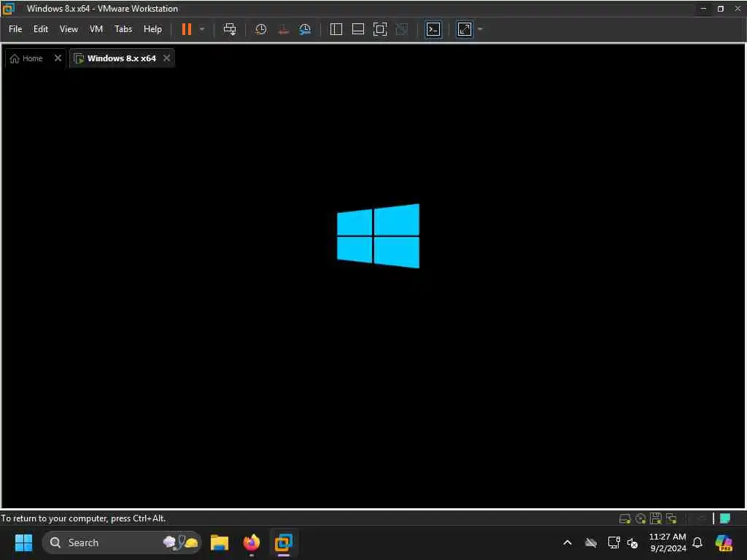Image resolution: width=747 pixels, height=560 pixels.
Task: Open the View menu
Action: pyautogui.click(x=69, y=29)
